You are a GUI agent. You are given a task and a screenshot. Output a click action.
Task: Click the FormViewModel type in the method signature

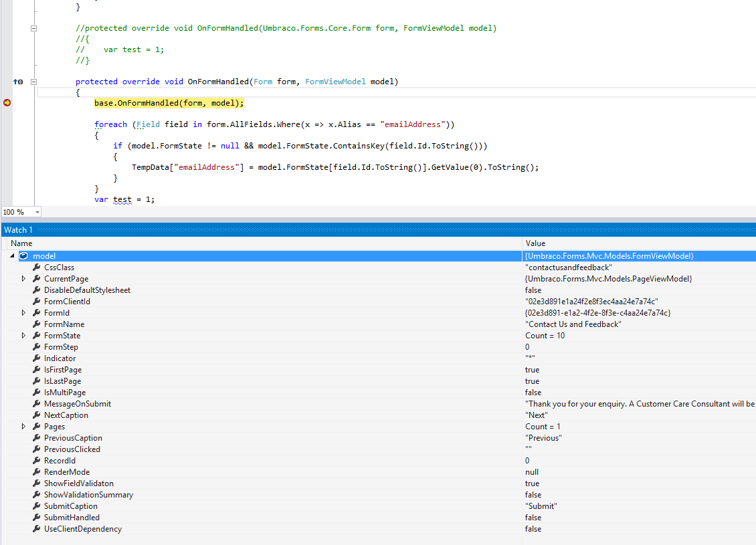coord(336,82)
